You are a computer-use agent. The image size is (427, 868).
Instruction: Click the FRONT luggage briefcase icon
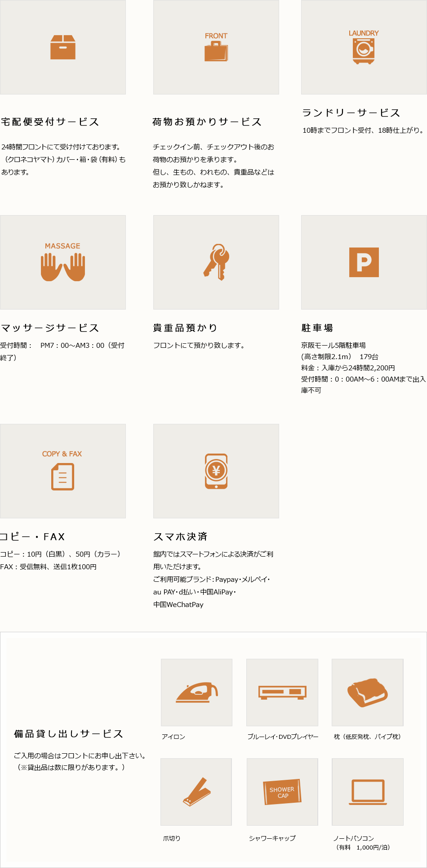coord(216,51)
